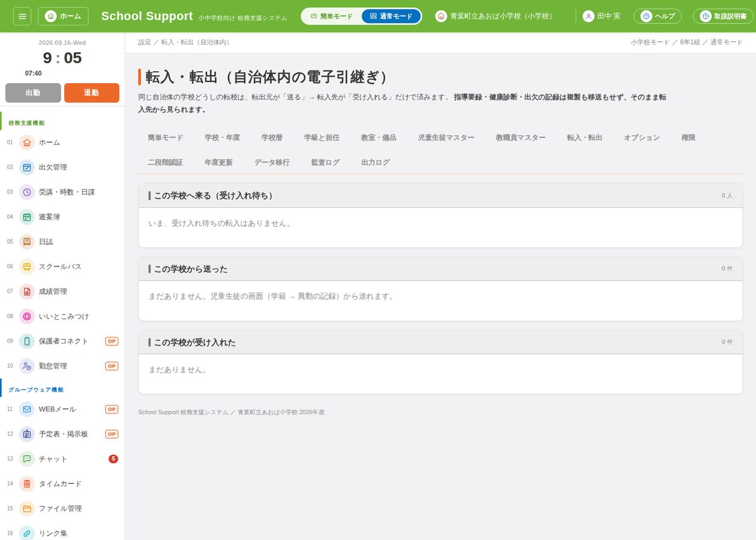Click the この学校が受け入れた section header

pos(440,342)
